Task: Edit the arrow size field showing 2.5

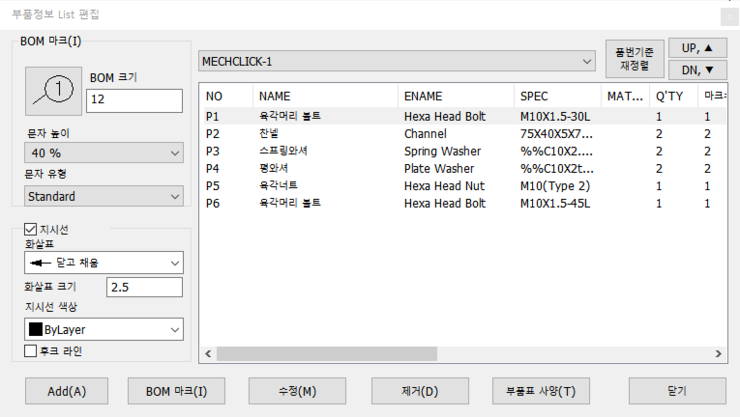Action: point(144,287)
